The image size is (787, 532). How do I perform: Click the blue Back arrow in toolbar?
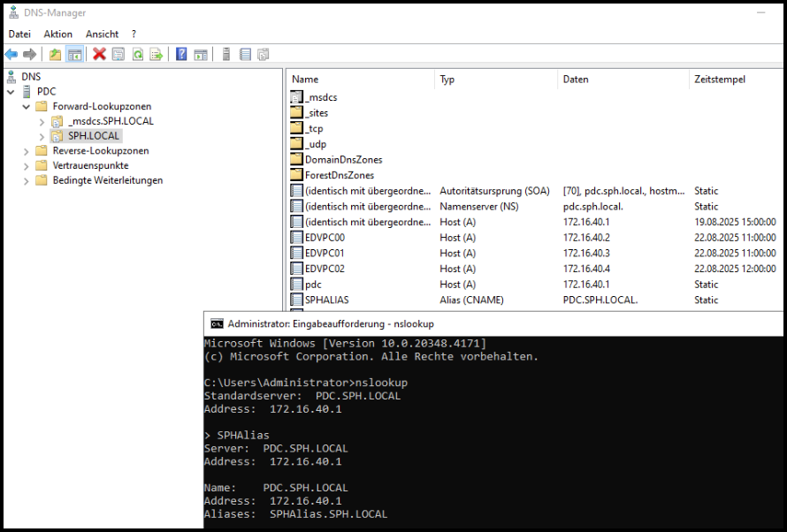[11, 55]
